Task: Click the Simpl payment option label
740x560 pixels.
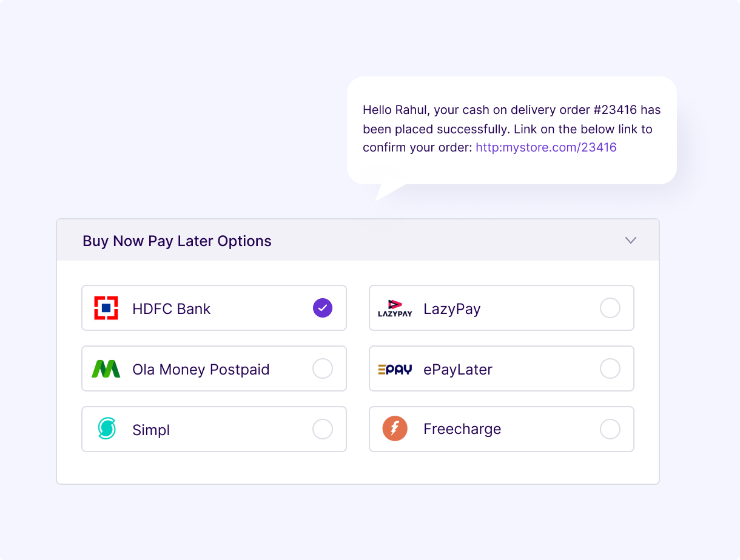Action: pos(151,430)
